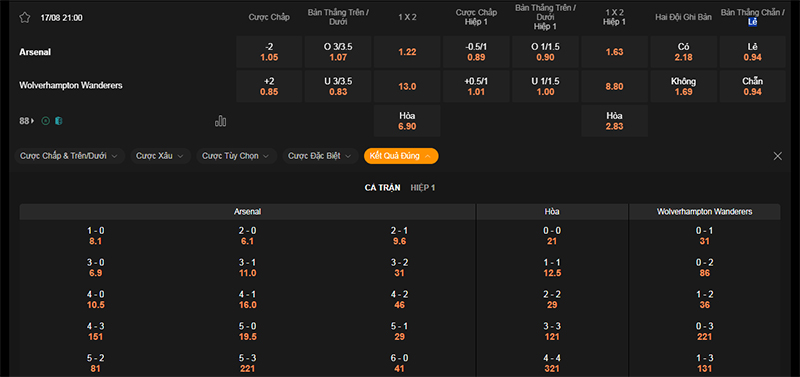Expand the 88 more markets arrow
The height and width of the screenshot is (377, 800).
[x=27, y=121]
